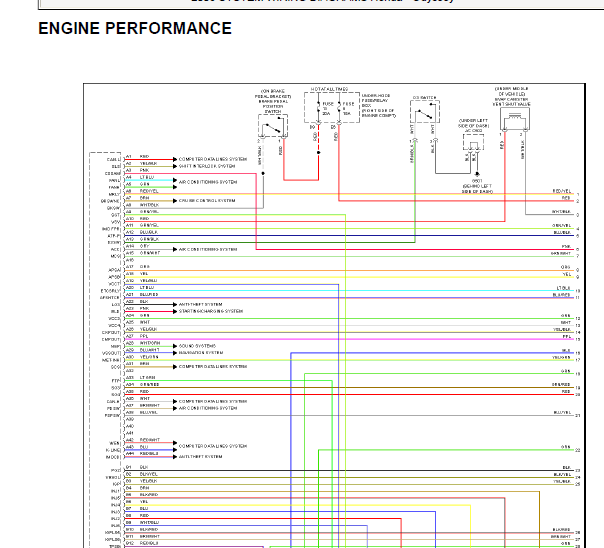This screenshot has height=548, width=604.
Task: Click the RED/YEL label at wire end 1
Action: 562,191
